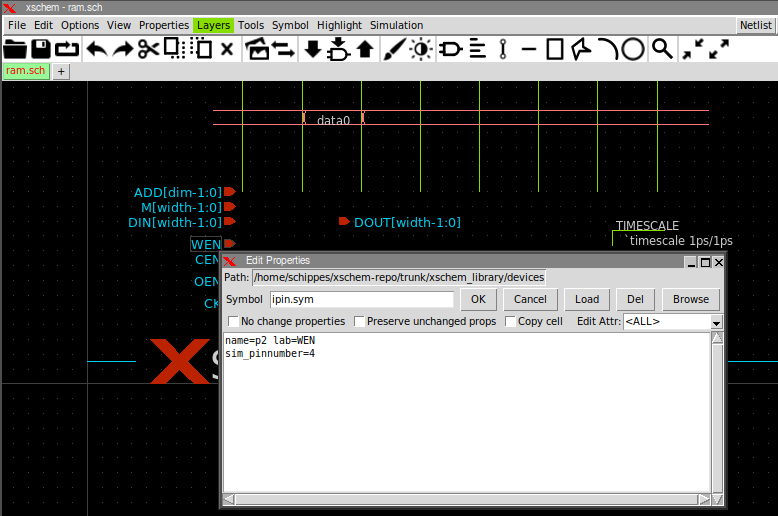Click the Symbol name input field

[361, 299]
